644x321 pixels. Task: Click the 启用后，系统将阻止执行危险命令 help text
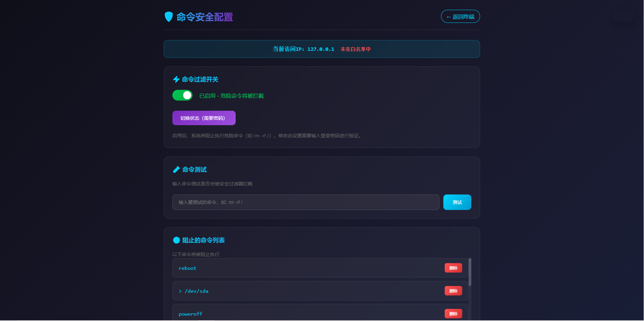(x=268, y=136)
